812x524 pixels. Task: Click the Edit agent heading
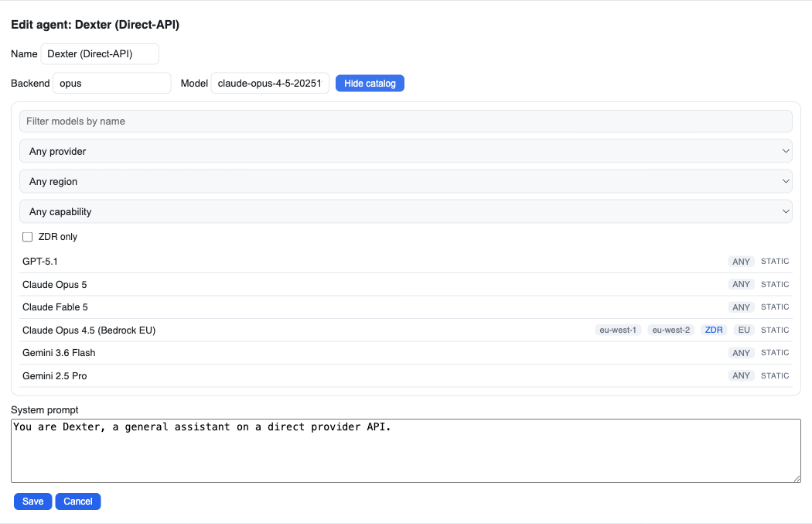coord(95,25)
